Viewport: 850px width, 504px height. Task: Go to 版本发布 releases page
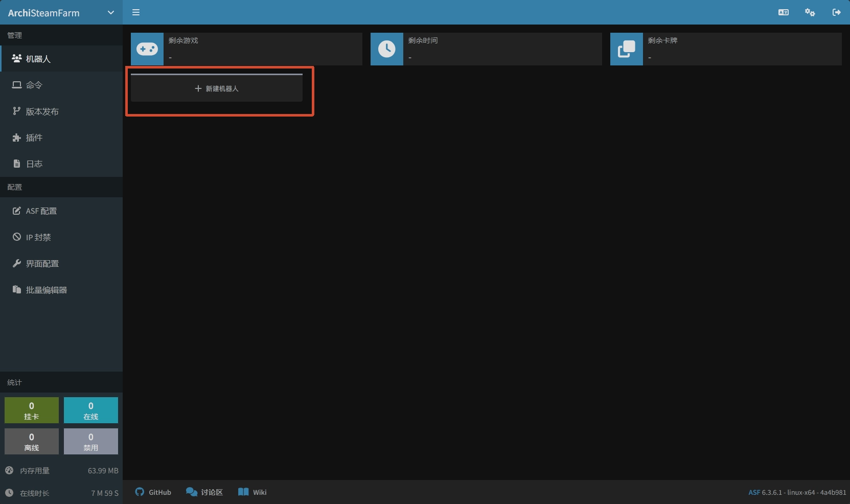tap(61, 111)
